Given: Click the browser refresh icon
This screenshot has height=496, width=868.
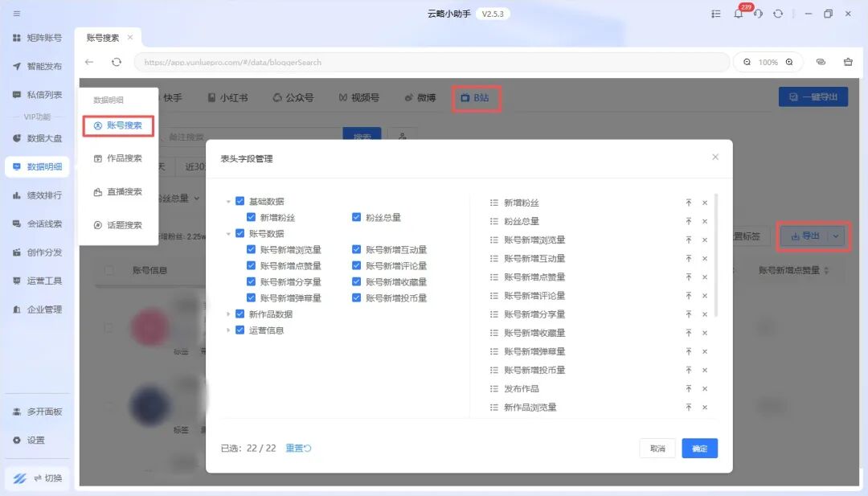Looking at the screenshot, I should pyautogui.click(x=117, y=62).
